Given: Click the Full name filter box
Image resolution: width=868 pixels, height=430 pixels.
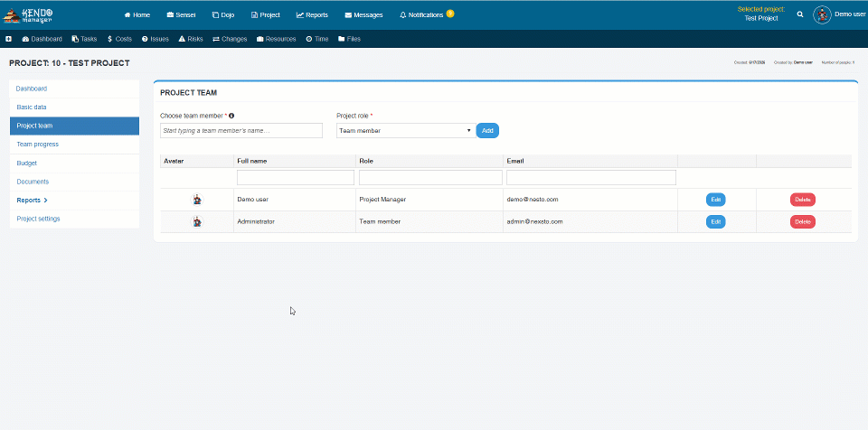Looking at the screenshot, I should [296, 178].
